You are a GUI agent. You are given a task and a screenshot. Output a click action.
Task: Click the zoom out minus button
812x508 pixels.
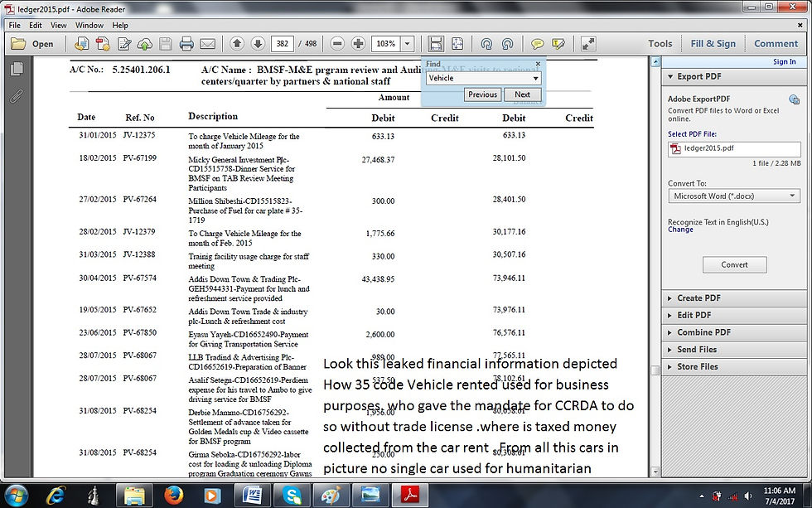[x=337, y=43]
